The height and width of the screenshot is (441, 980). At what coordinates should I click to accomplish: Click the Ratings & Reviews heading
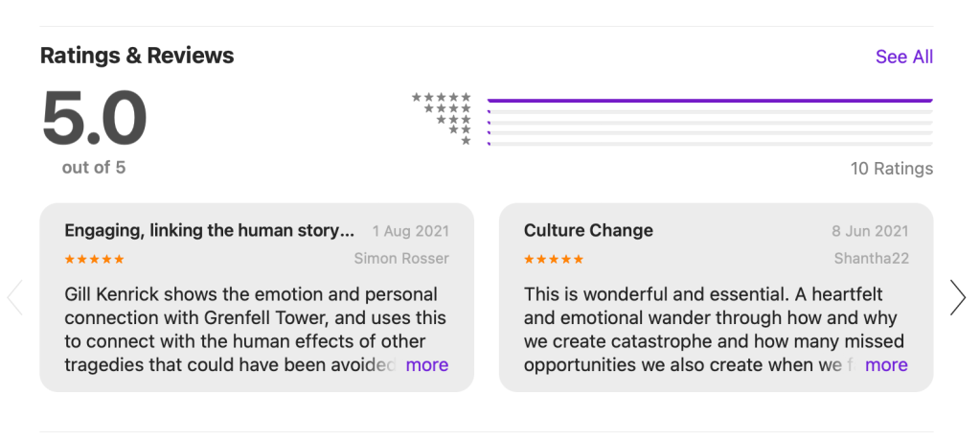click(x=137, y=56)
